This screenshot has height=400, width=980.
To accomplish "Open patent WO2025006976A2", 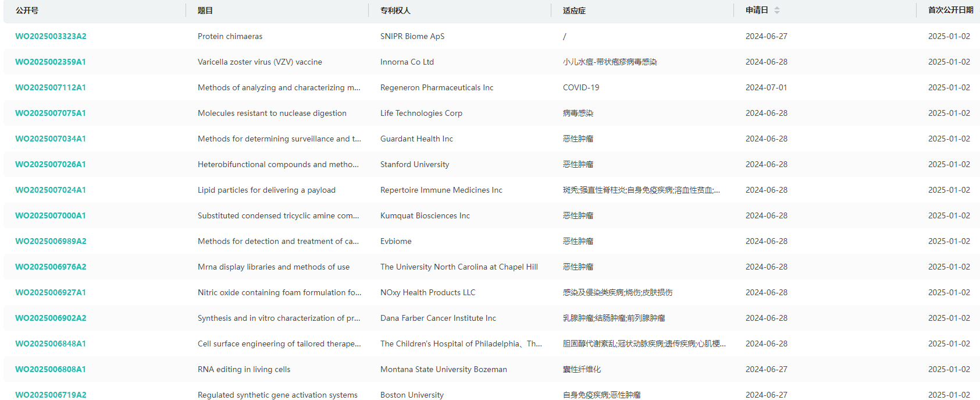I will (51, 267).
